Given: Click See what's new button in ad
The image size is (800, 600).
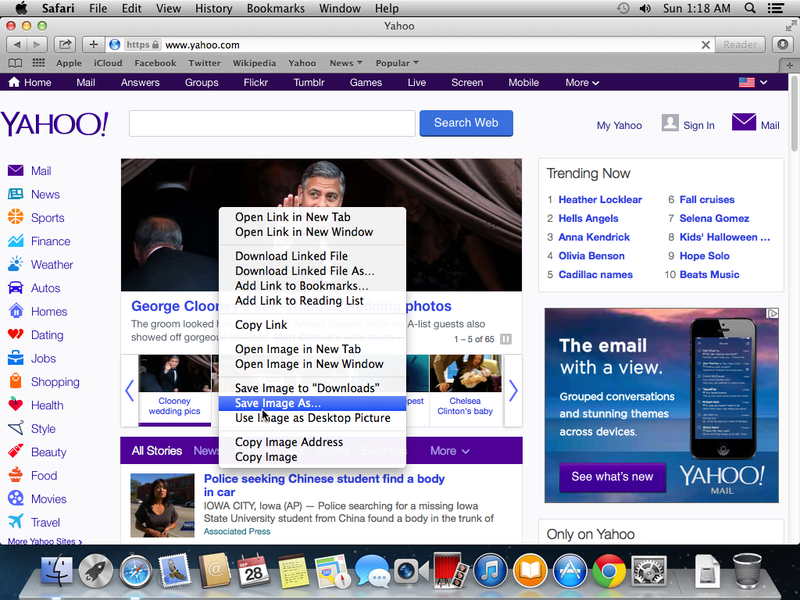Looking at the screenshot, I should point(612,477).
